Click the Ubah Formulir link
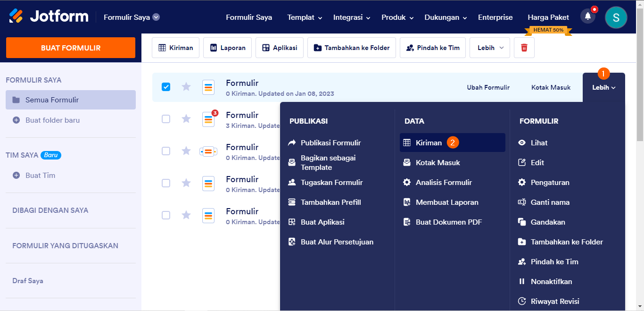The height and width of the screenshot is (311, 644). [x=488, y=87]
